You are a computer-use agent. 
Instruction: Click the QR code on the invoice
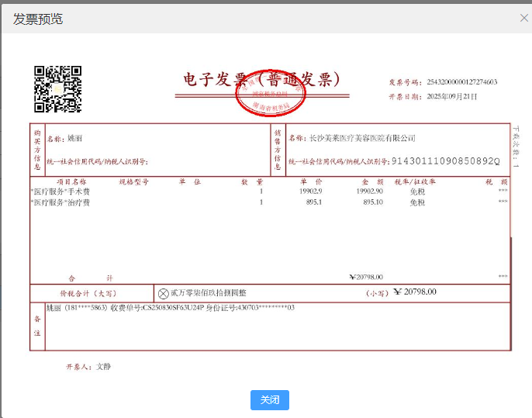pos(57,89)
